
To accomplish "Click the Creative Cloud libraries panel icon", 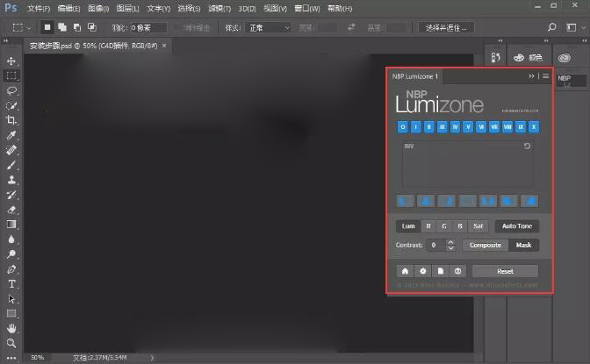I will click(x=564, y=58).
